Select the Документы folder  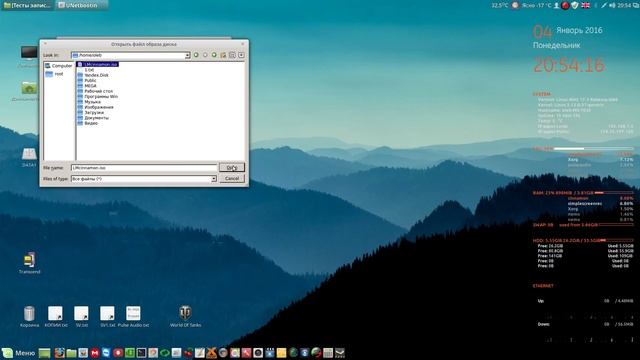pyautogui.click(x=93, y=118)
